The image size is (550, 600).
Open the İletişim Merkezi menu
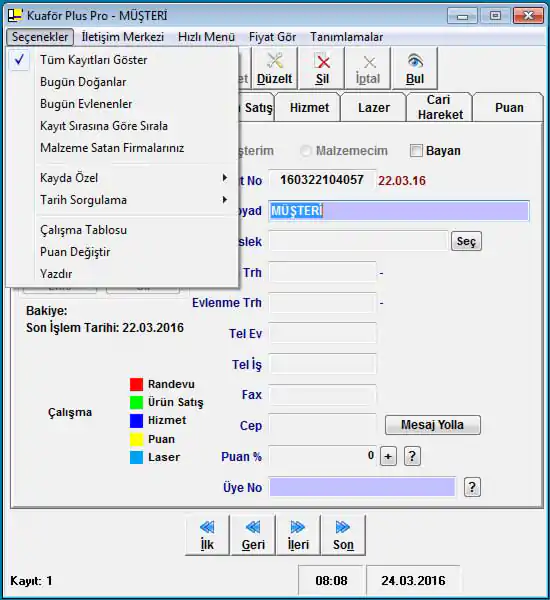[x=122, y=37]
